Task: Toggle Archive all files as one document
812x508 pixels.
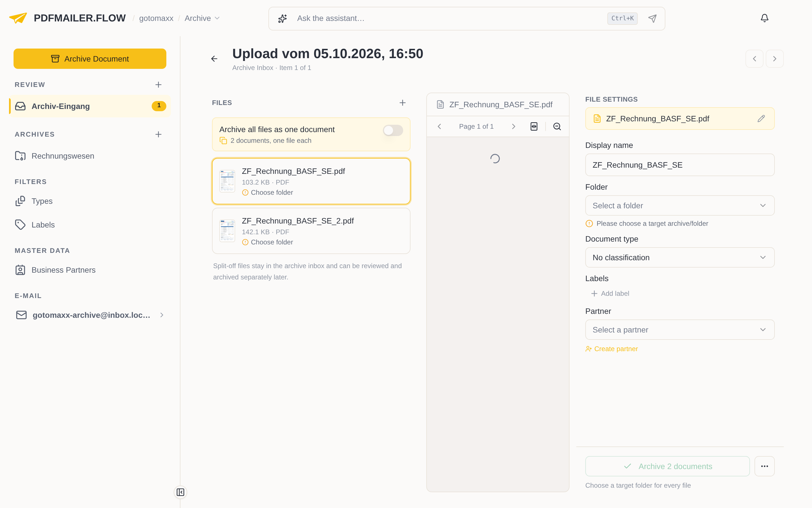Action: (x=393, y=130)
